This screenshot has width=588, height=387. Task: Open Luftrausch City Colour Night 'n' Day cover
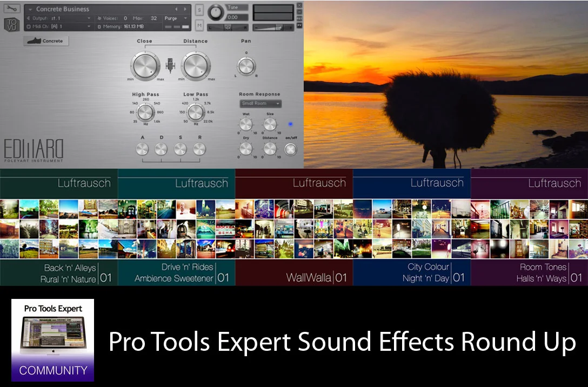click(412, 227)
